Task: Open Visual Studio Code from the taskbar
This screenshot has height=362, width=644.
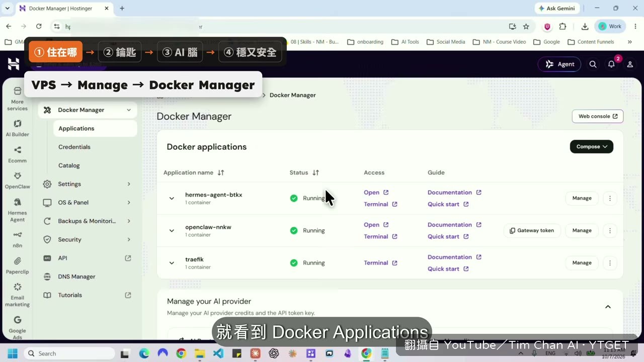Action: point(218,353)
